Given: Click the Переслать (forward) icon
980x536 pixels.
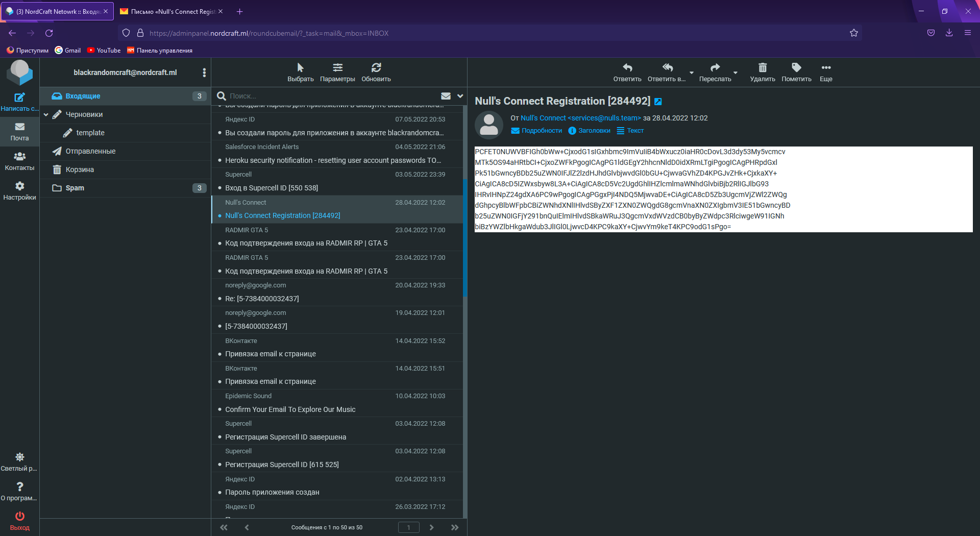Looking at the screenshot, I should tap(716, 71).
